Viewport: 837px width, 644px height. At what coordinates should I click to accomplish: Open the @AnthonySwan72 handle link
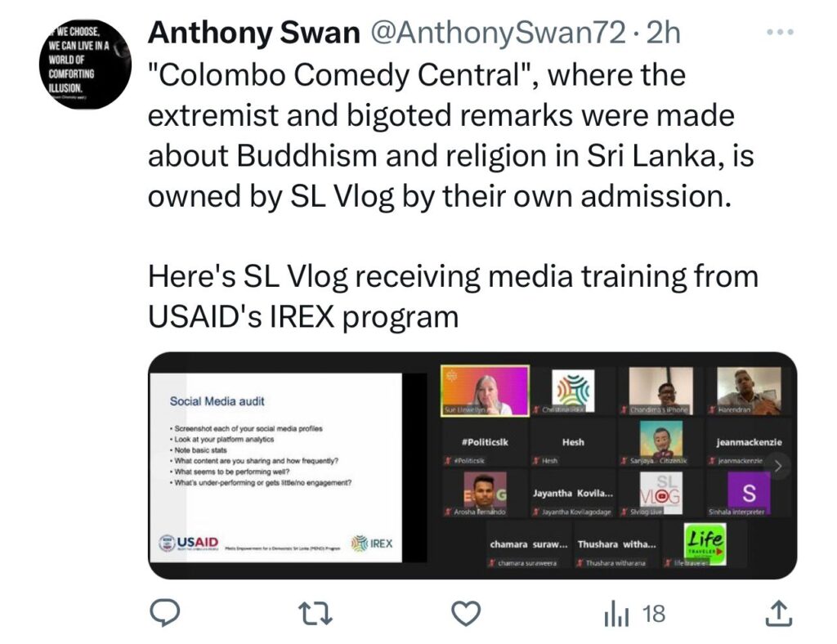point(498,33)
